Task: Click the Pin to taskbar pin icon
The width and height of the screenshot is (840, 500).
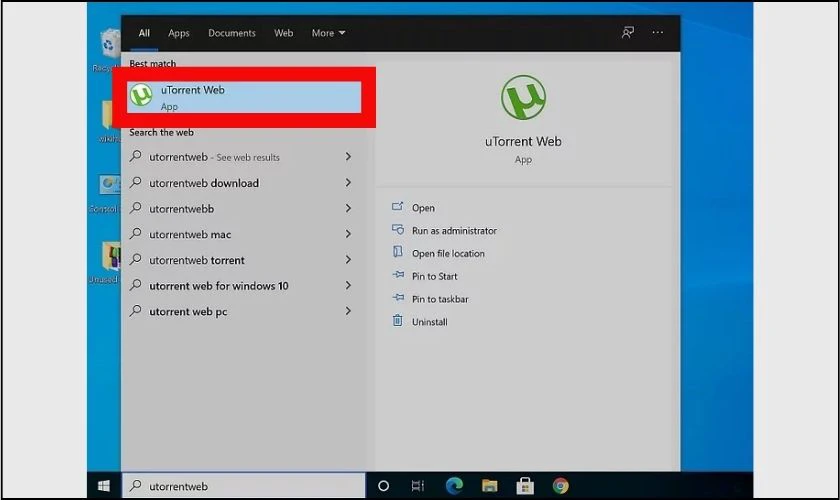Action: pyautogui.click(x=398, y=298)
